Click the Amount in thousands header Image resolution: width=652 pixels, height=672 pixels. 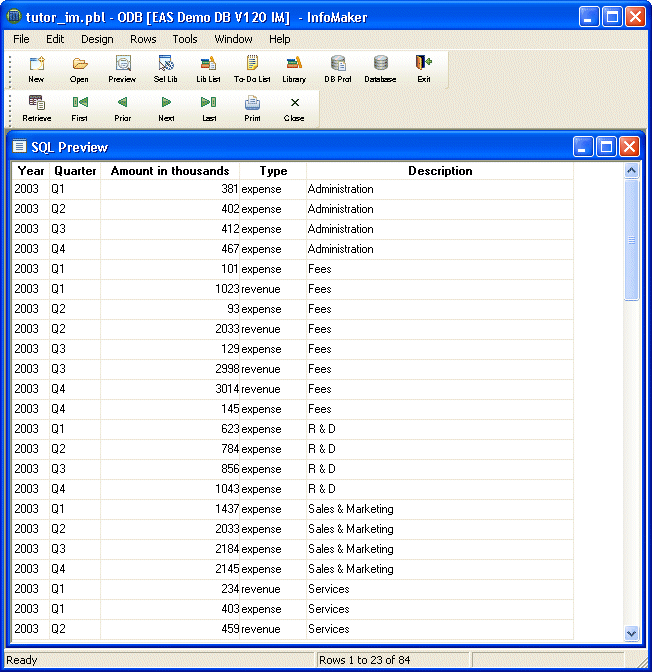point(170,171)
